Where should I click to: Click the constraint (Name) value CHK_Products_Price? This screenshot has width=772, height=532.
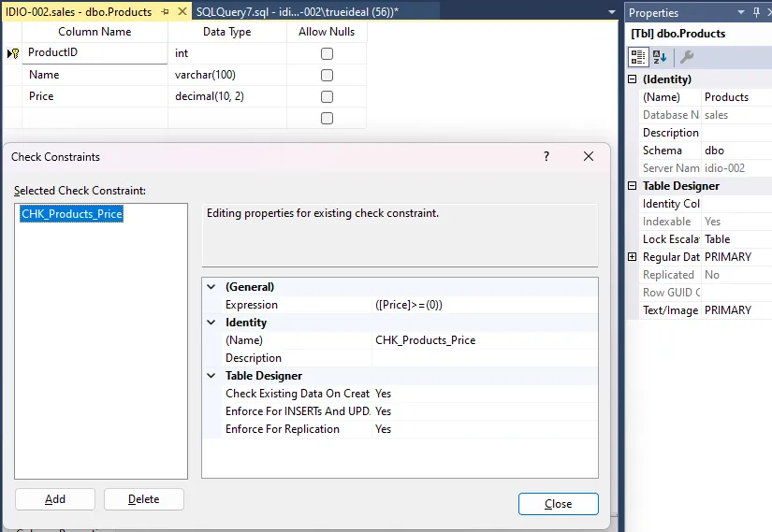(x=485, y=340)
